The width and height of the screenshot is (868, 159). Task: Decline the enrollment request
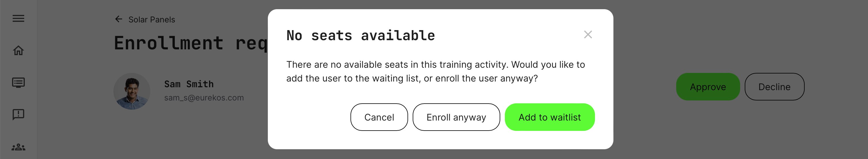(x=774, y=87)
